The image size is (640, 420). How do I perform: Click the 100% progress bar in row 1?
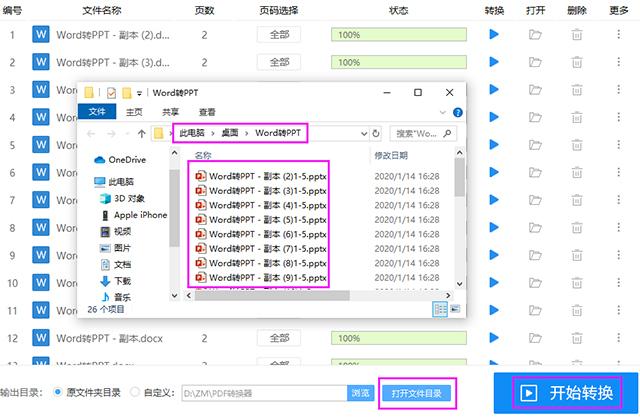pyautogui.click(x=399, y=35)
